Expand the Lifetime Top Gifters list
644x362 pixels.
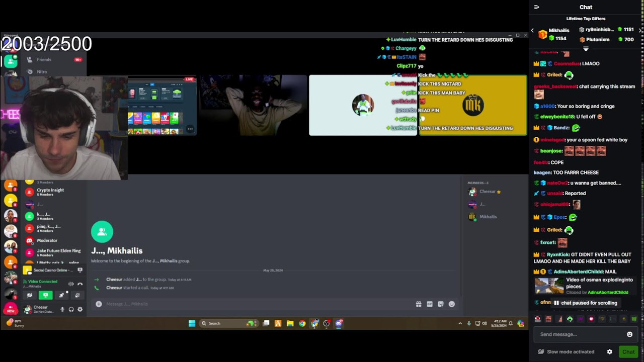point(586,49)
